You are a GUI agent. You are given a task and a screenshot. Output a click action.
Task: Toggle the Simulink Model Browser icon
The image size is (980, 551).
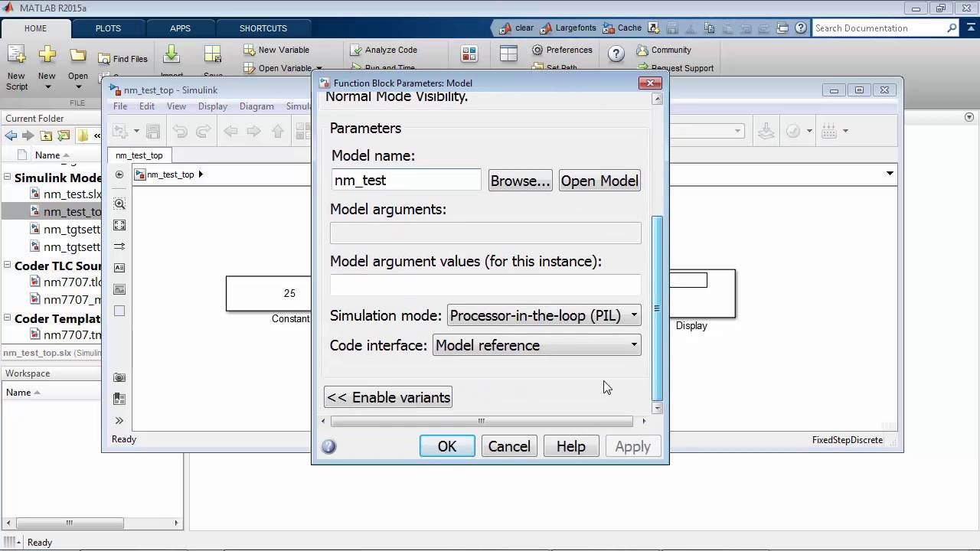pyautogui.click(x=119, y=399)
